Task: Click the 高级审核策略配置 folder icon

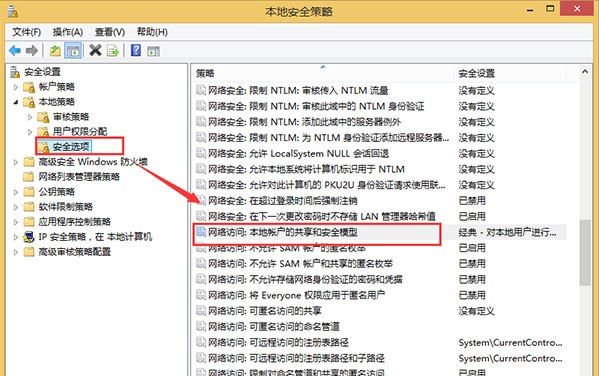Action: 29,251
